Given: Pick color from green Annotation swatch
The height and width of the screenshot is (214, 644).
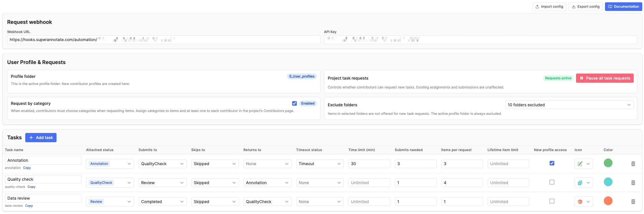Looking at the screenshot, I should 608,163.
